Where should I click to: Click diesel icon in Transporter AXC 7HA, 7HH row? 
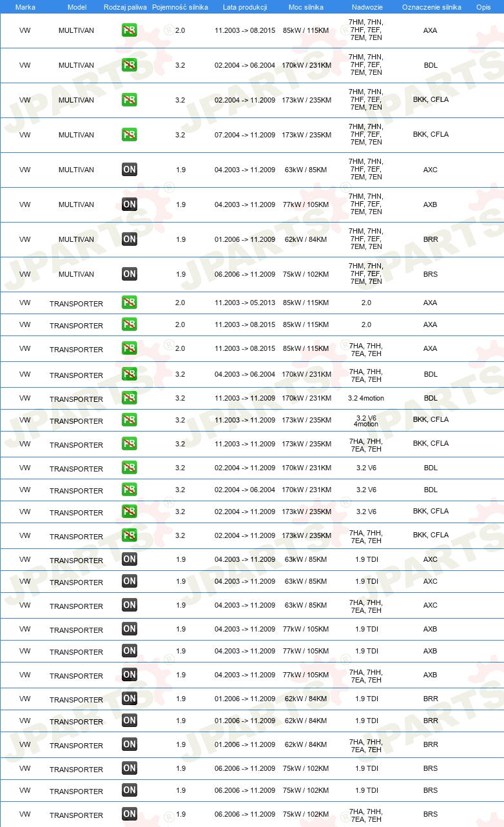(130, 605)
